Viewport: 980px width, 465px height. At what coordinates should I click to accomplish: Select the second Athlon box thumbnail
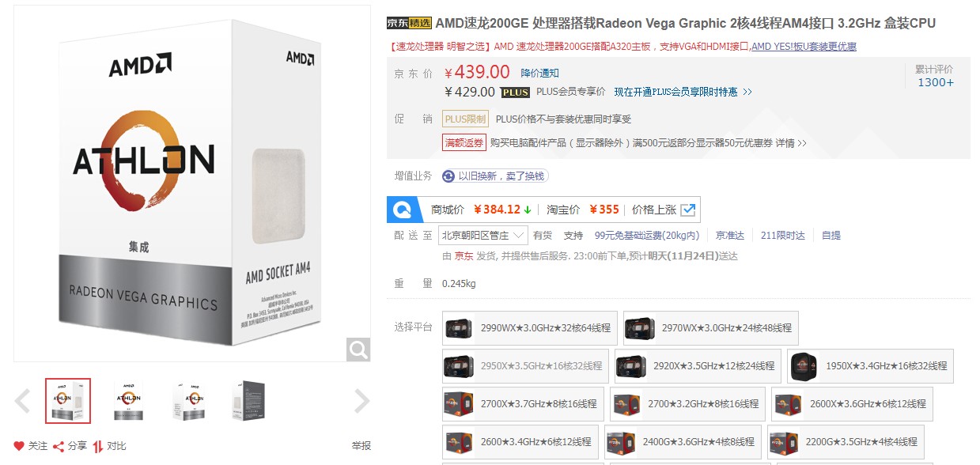(x=128, y=401)
